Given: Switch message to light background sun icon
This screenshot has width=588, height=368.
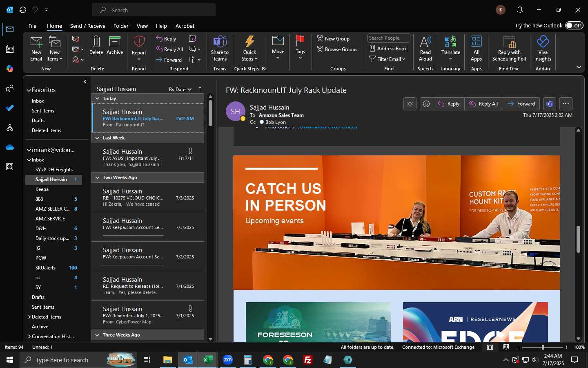Looking at the screenshot, I should tap(410, 104).
